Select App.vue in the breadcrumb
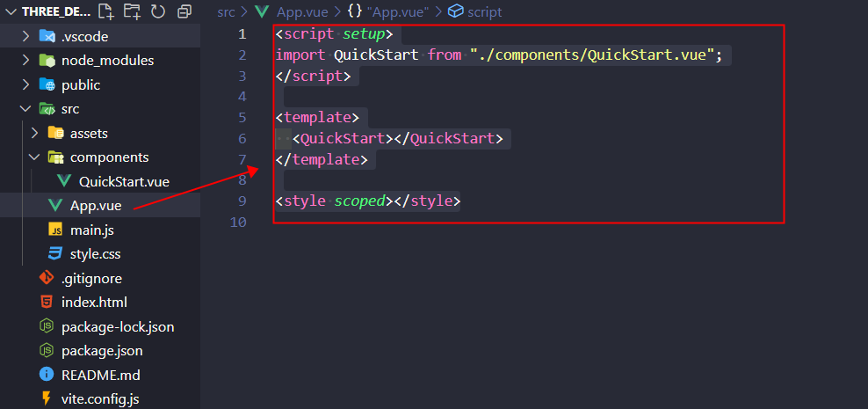The image size is (868, 409). [301, 11]
